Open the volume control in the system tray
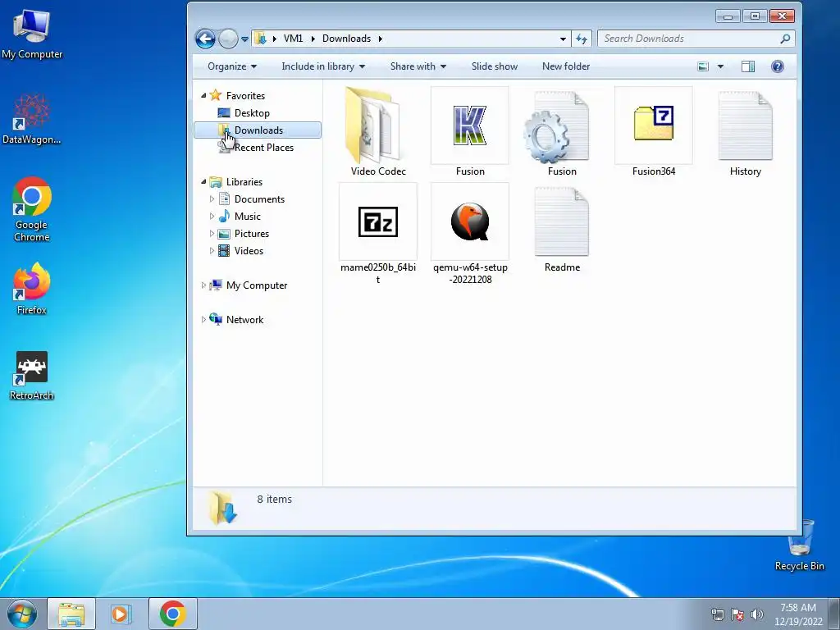The image size is (840, 630). 757,614
